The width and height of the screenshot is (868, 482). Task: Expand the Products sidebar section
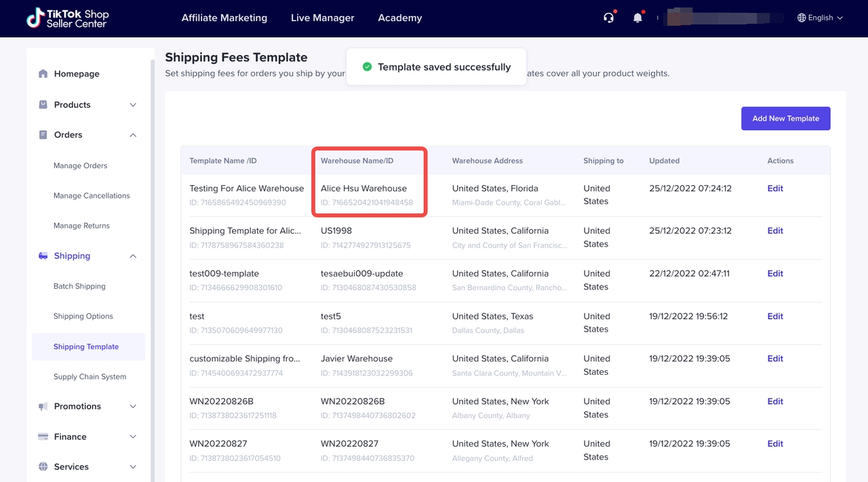[x=133, y=105]
